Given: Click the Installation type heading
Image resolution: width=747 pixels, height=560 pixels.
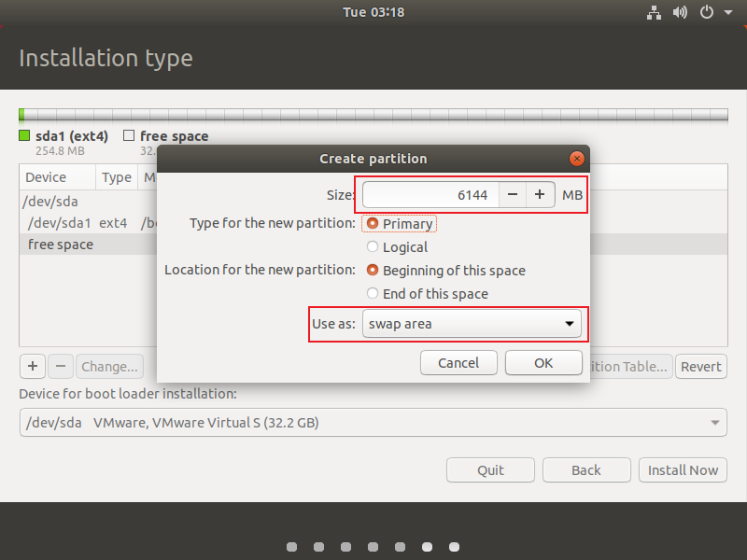Looking at the screenshot, I should click(106, 58).
